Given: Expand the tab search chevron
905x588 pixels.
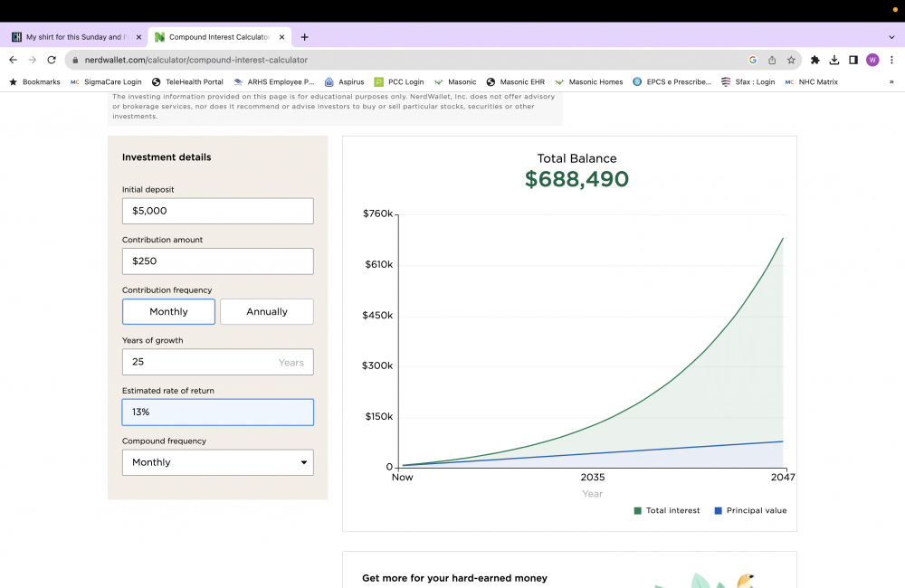Looking at the screenshot, I should tap(891, 37).
